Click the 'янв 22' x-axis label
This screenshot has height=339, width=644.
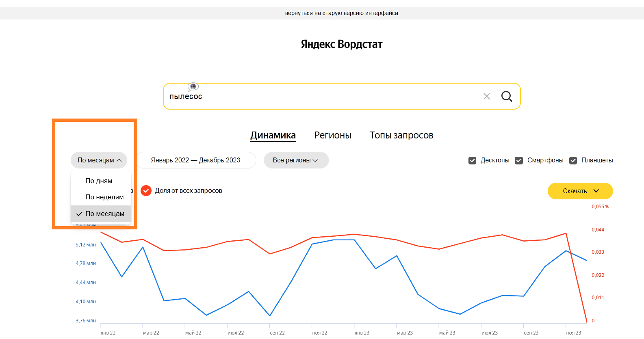pyautogui.click(x=108, y=333)
